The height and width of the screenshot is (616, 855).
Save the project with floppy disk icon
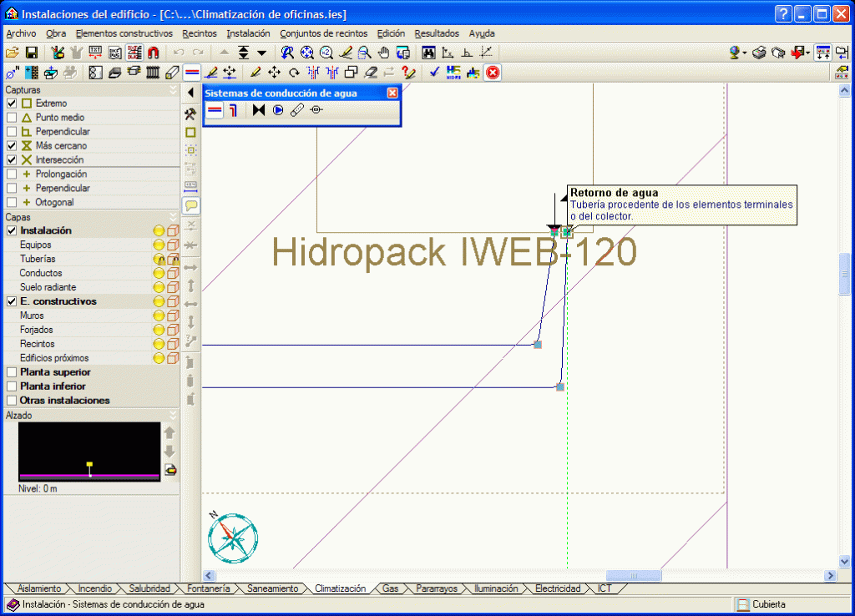coord(32,53)
